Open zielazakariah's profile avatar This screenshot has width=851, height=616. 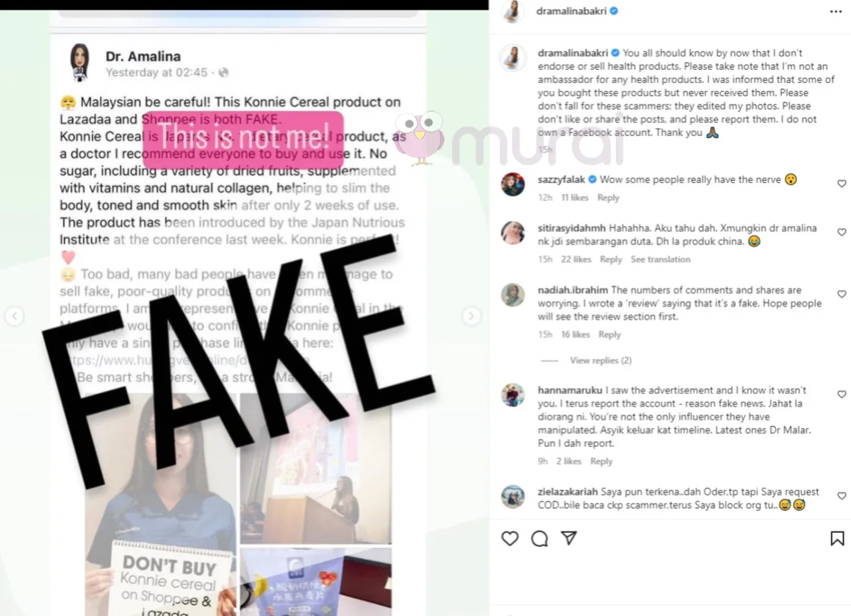coord(512,496)
